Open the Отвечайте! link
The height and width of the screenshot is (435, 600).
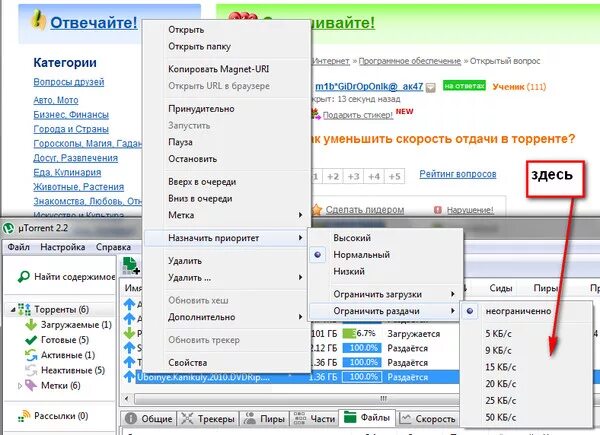tap(93, 23)
